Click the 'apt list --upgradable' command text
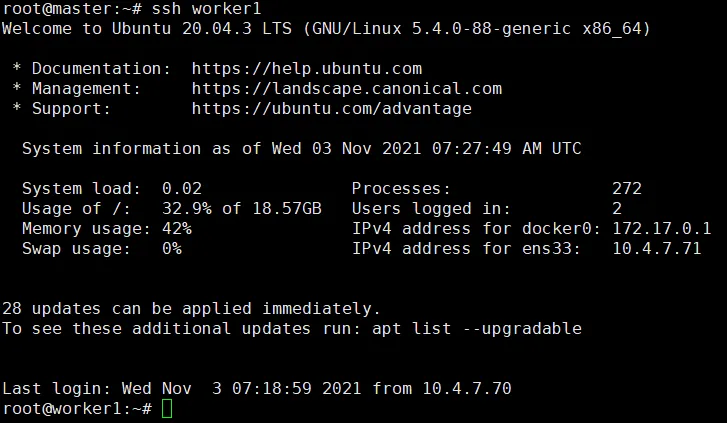This screenshot has height=423, width=727. [x=477, y=329]
